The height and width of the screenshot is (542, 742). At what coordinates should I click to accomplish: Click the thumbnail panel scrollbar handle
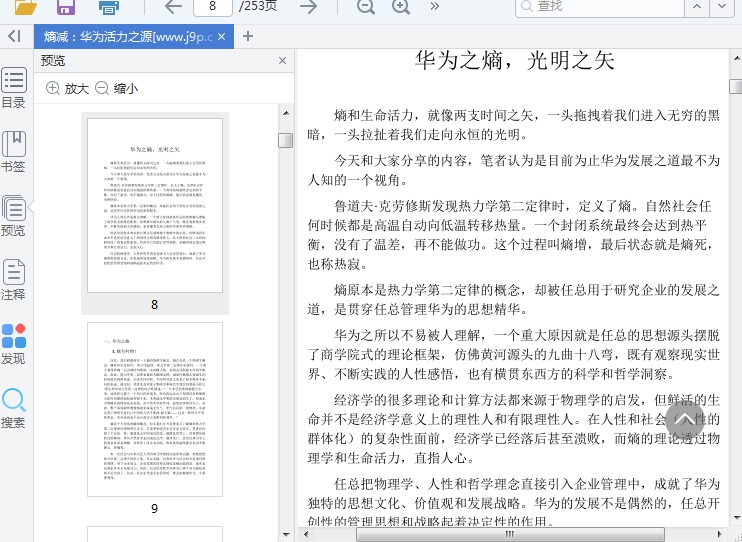(286, 140)
